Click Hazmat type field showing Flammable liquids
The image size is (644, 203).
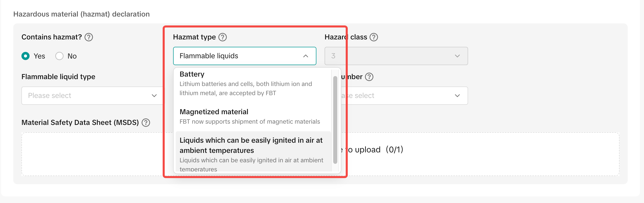(x=240, y=56)
